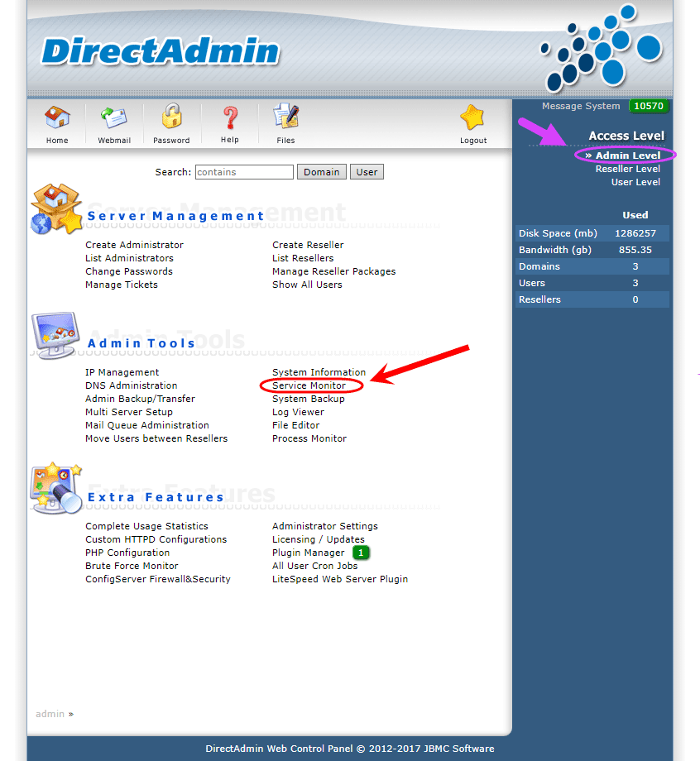Open List Administrators
This screenshot has width=700, height=761.
click(129, 258)
